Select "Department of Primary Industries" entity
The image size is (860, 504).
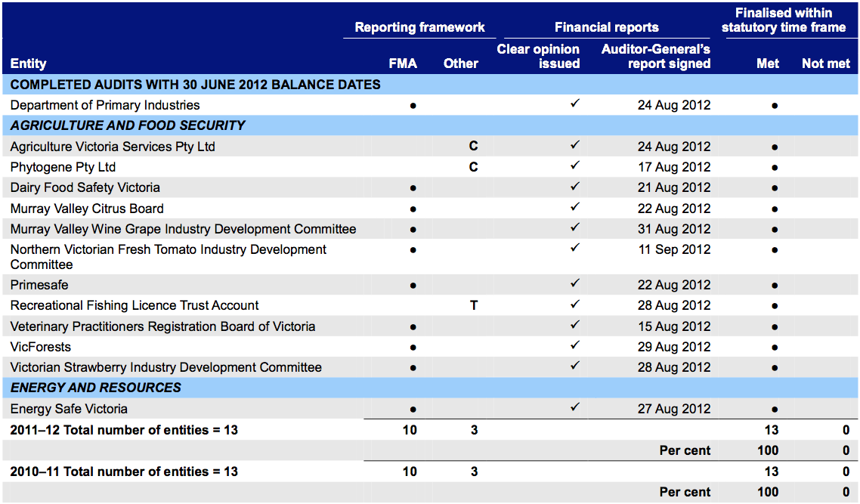pos(105,105)
